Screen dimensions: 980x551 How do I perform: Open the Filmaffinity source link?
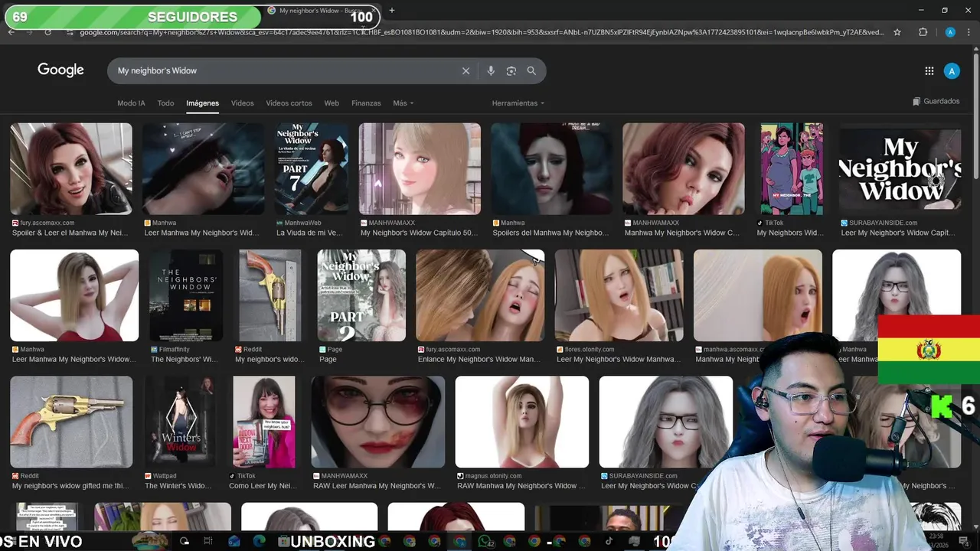click(x=172, y=349)
